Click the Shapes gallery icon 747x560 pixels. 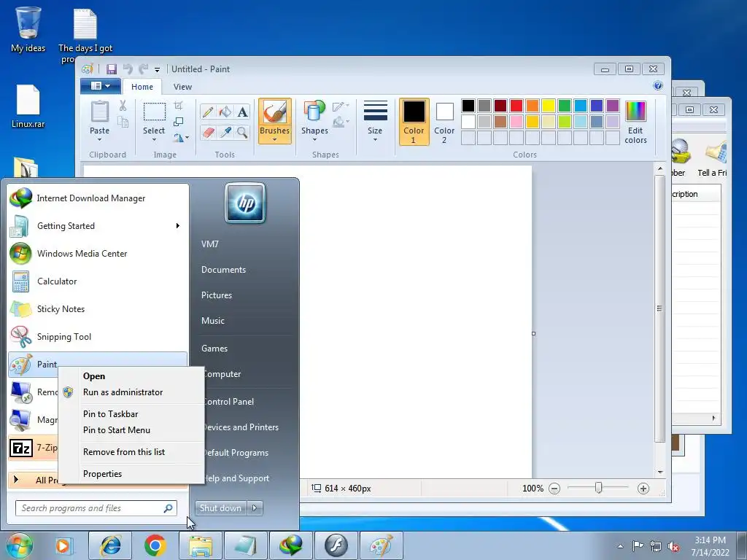314,112
